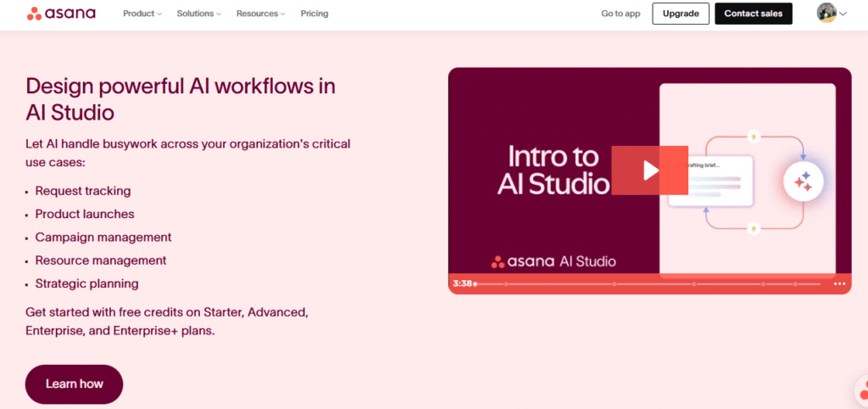This screenshot has width=868, height=409.
Task: Click the user profile avatar
Action: (x=826, y=14)
